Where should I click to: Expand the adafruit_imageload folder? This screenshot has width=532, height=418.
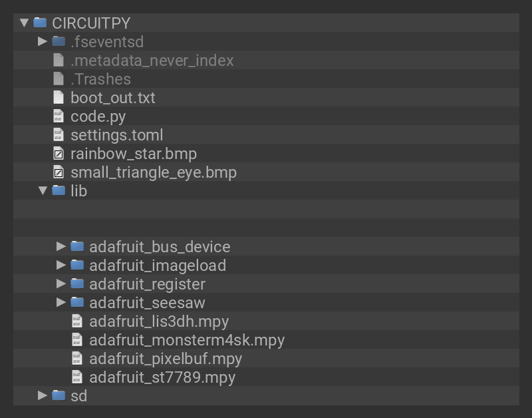pos(61,265)
